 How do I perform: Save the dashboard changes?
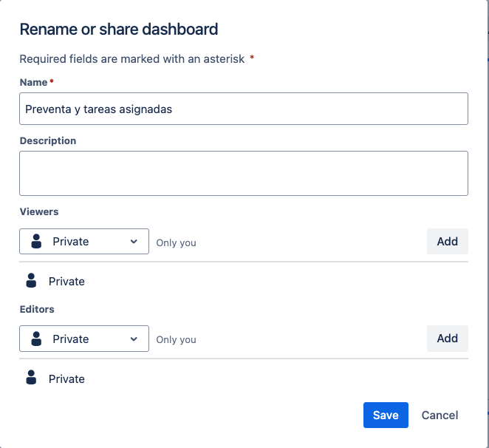(x=386, y=415)
